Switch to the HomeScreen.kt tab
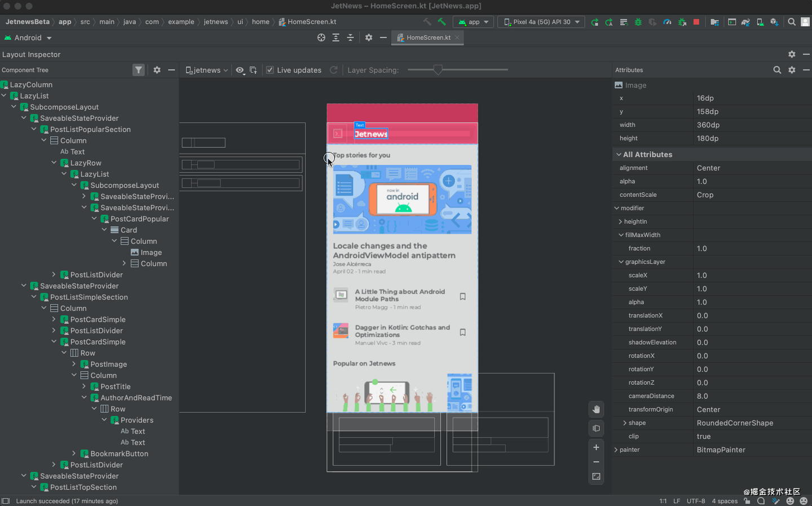Viewport: 812px width, 506px height. pyautogui.click(x=428, y=38)
